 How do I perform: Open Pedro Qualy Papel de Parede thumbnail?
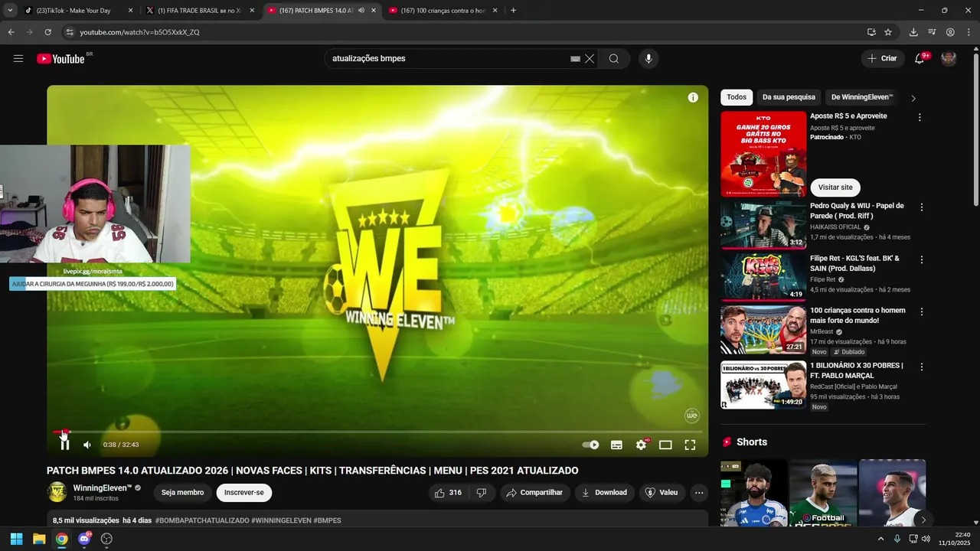tap(763, 225)
